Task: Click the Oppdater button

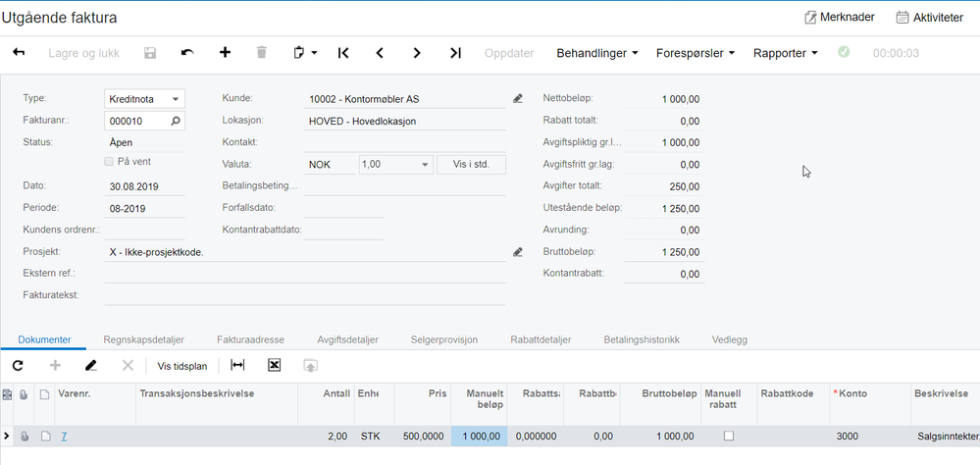Action: coord(509,53)
